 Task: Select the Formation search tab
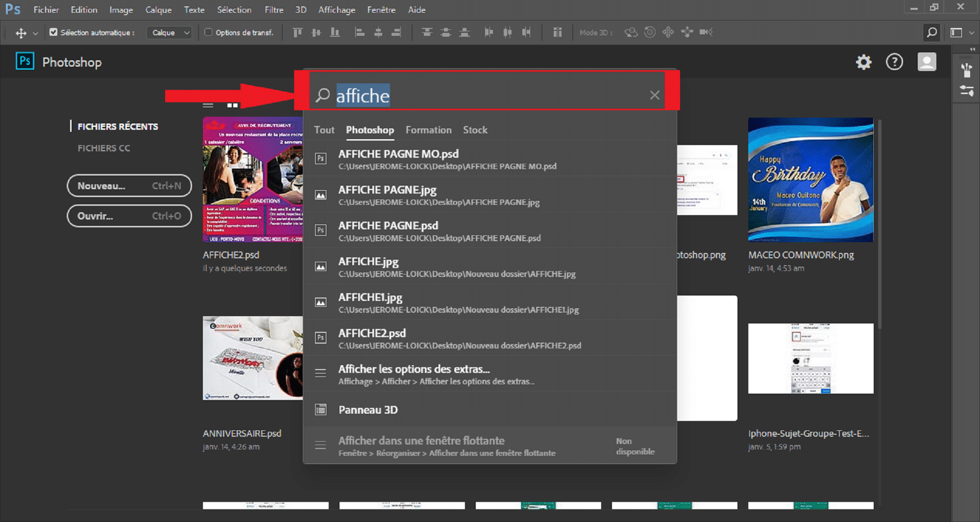[x=429, y=130]
